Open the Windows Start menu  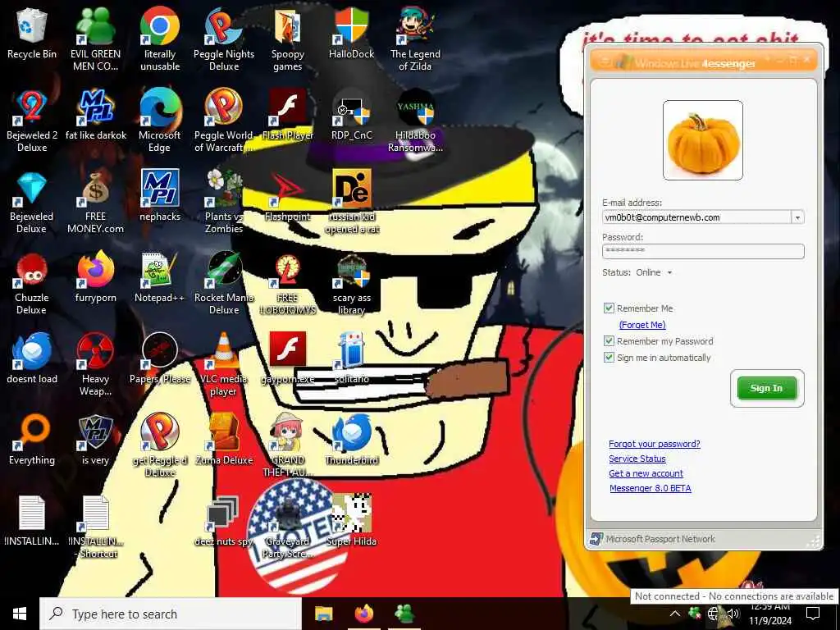[x=20, y=614]
